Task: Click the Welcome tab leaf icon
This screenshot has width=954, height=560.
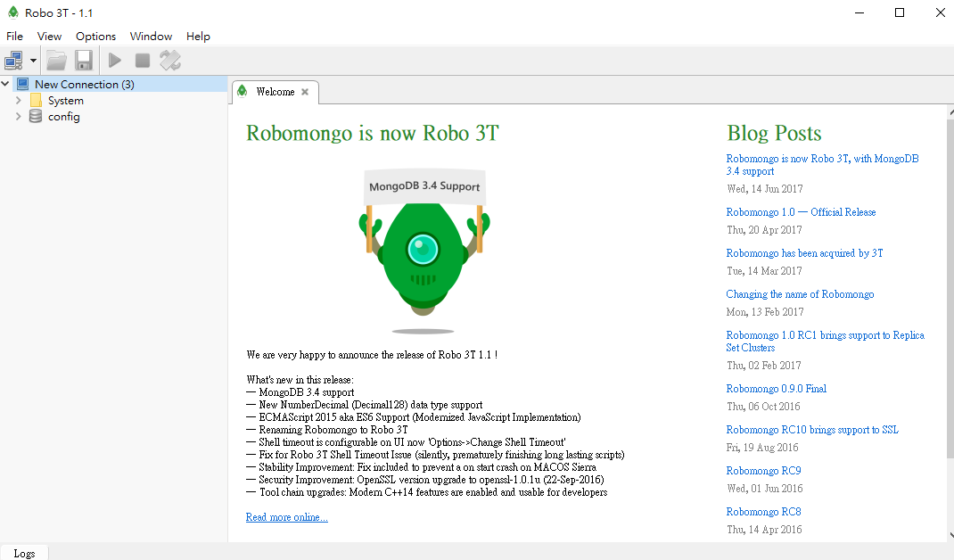Action: pos(243,91)
